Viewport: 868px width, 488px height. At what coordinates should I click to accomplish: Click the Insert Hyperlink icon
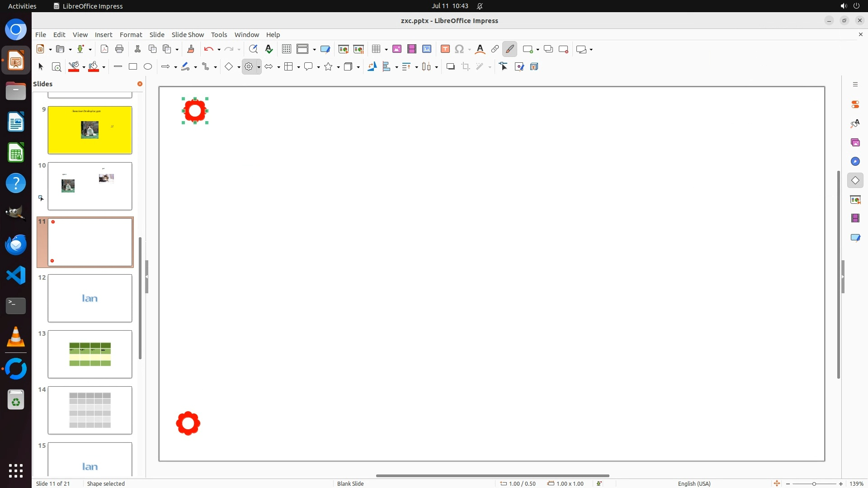pyautogui.click(x=495, y=49)
